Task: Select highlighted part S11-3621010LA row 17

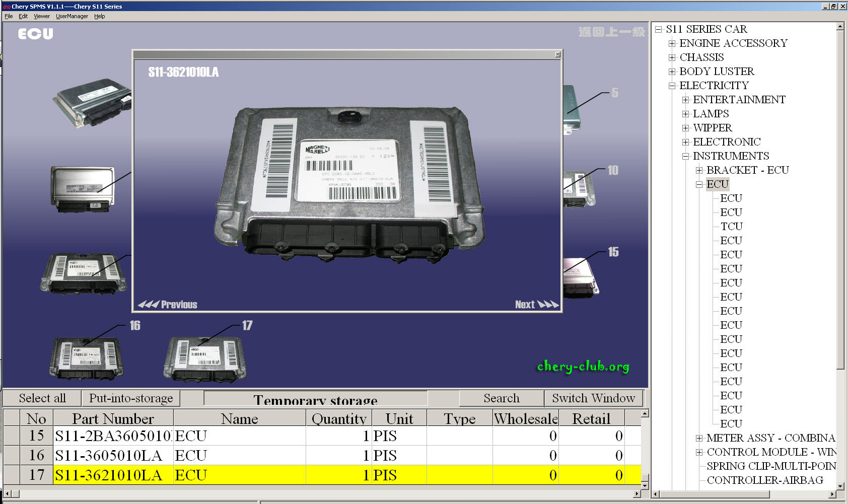Action: pyautogui.click(x=322, y=475)
